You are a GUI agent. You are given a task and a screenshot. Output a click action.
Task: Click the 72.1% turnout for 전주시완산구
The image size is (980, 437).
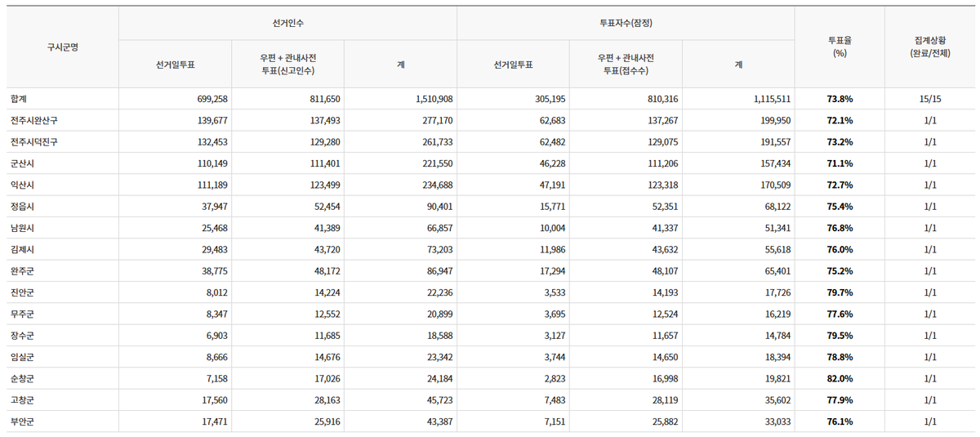coord(840,120)
